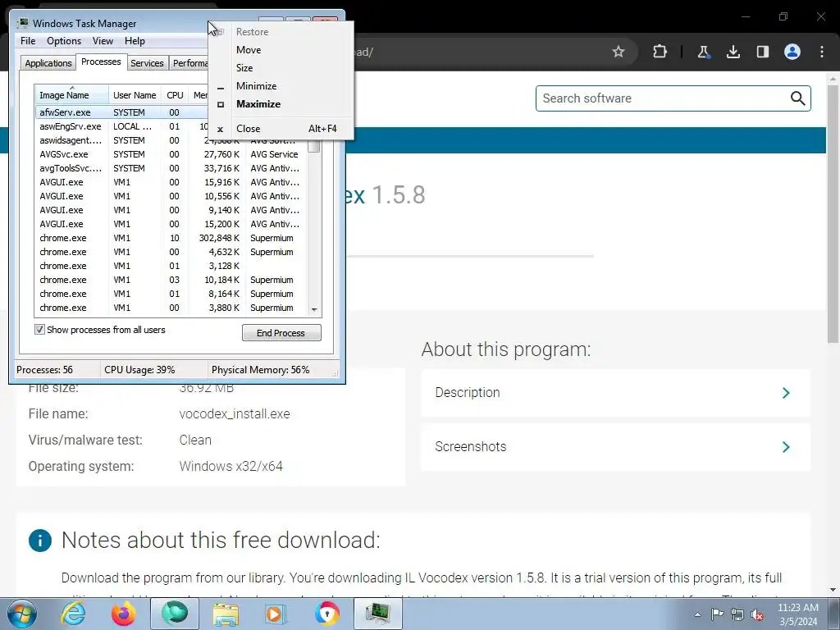Screen dimensions: 840x630
Task: Click the Physical Memory 56% status entry
Action: [260, 370]
